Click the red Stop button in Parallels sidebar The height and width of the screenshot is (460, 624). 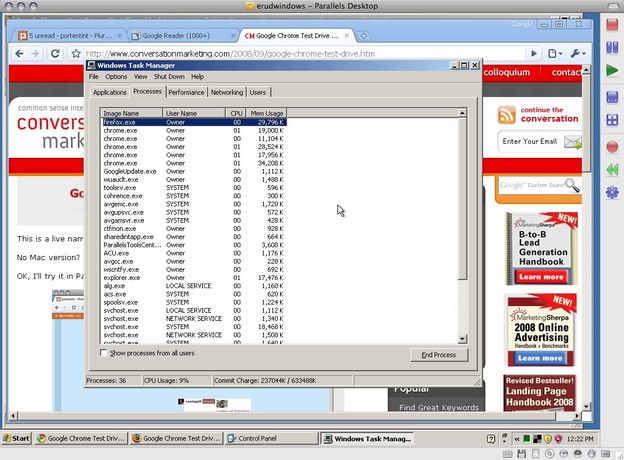pos(612,24)
